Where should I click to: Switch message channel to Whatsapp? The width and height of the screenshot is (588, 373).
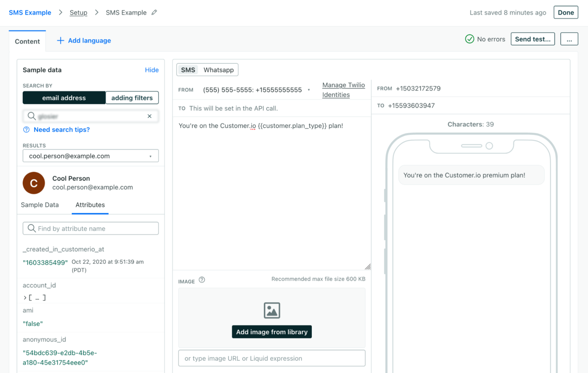(218, 70)
